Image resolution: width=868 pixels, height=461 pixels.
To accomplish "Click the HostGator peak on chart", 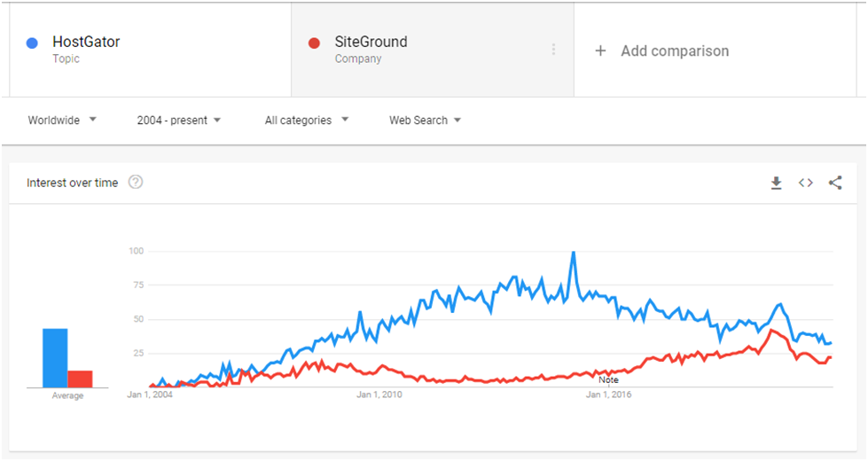I will [574, 253].
